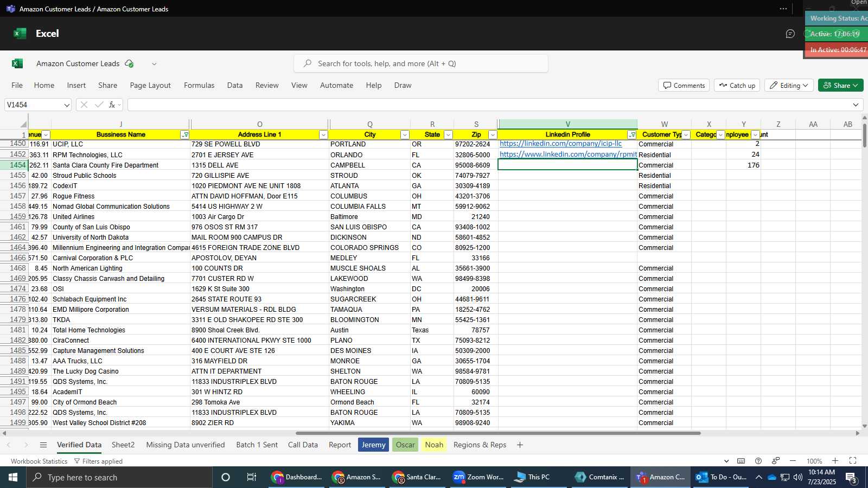Focus the Search for tools and help box
The height and width of the screenshot is (488, 868).
point(421,63)
